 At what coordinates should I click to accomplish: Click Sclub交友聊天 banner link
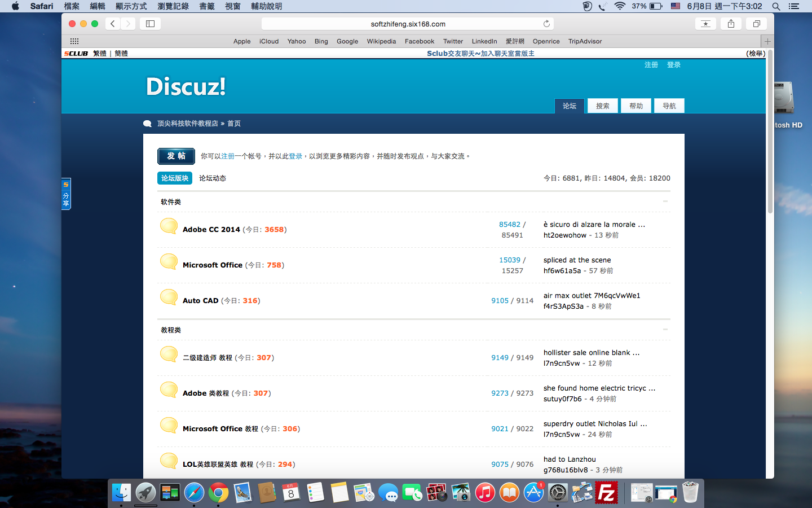click(x=480, y=54)
